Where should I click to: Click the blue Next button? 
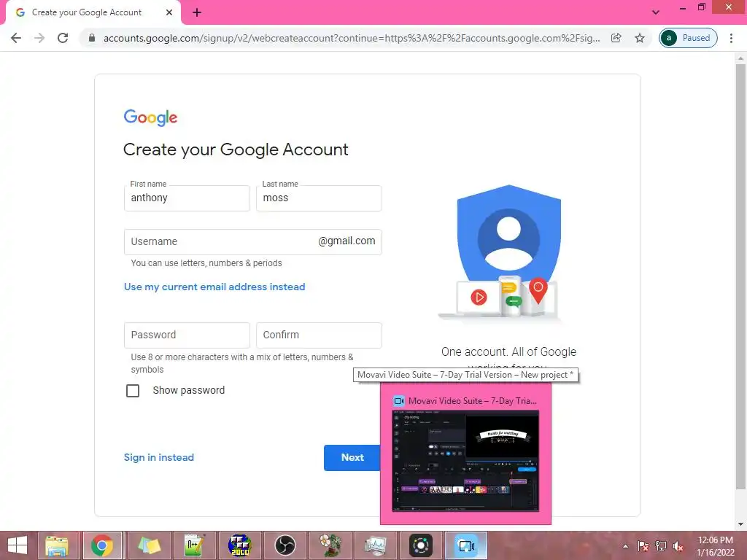(x=352, y=458)
